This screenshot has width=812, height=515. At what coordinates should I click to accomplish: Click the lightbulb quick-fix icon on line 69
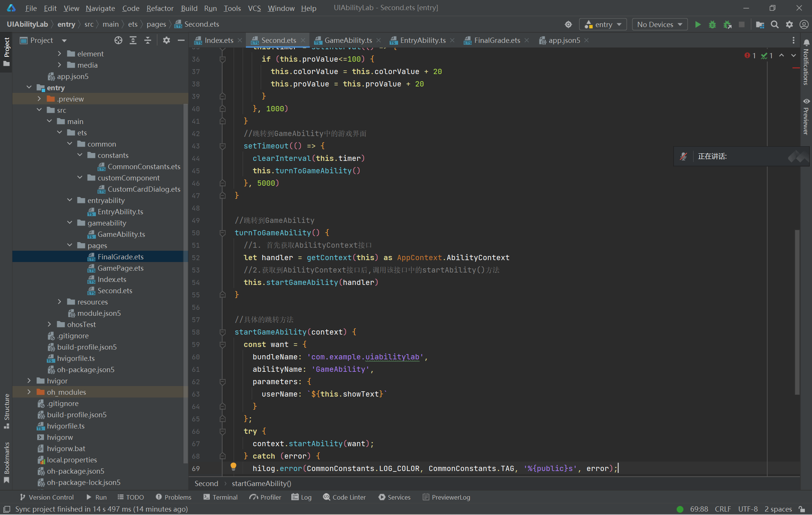pyautogui.click(x=233, y=467)
